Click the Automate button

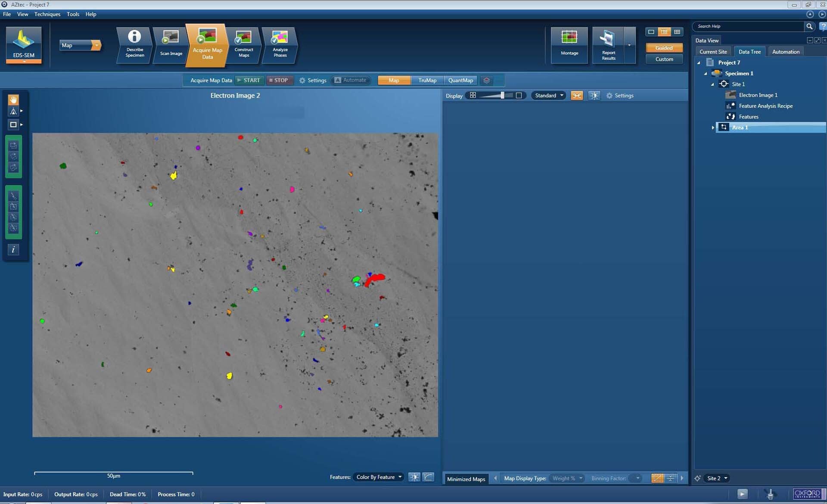[350, 80]
